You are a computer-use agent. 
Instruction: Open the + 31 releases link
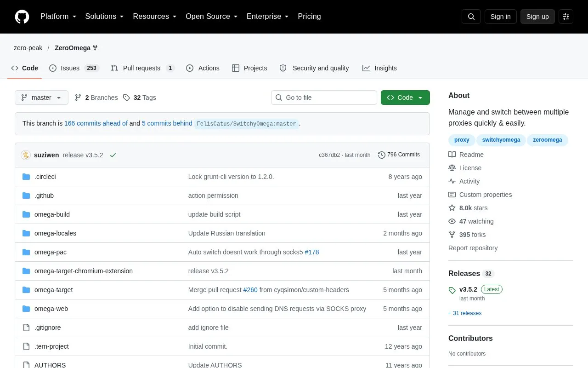click(465, 313)
